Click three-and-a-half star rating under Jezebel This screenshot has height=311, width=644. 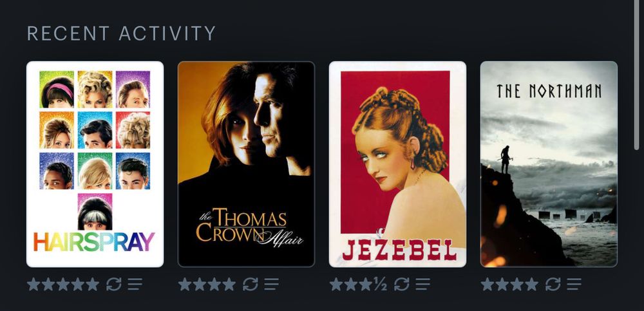358,284
